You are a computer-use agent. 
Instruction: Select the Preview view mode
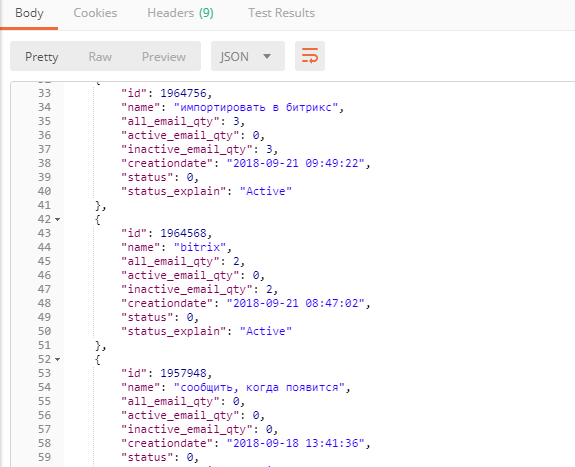(x=164, y=57)
